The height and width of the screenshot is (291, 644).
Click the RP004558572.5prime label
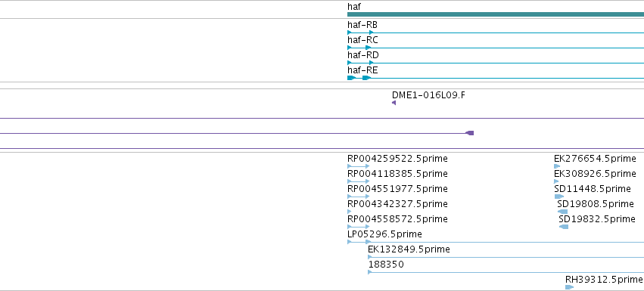397,218
